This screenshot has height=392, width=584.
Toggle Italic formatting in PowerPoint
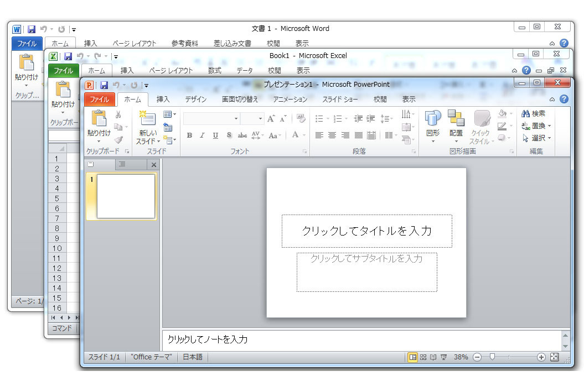point(202,135)
